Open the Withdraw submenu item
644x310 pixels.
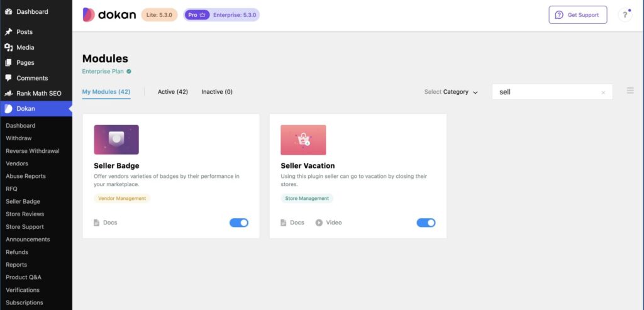(x=18, y=138)
